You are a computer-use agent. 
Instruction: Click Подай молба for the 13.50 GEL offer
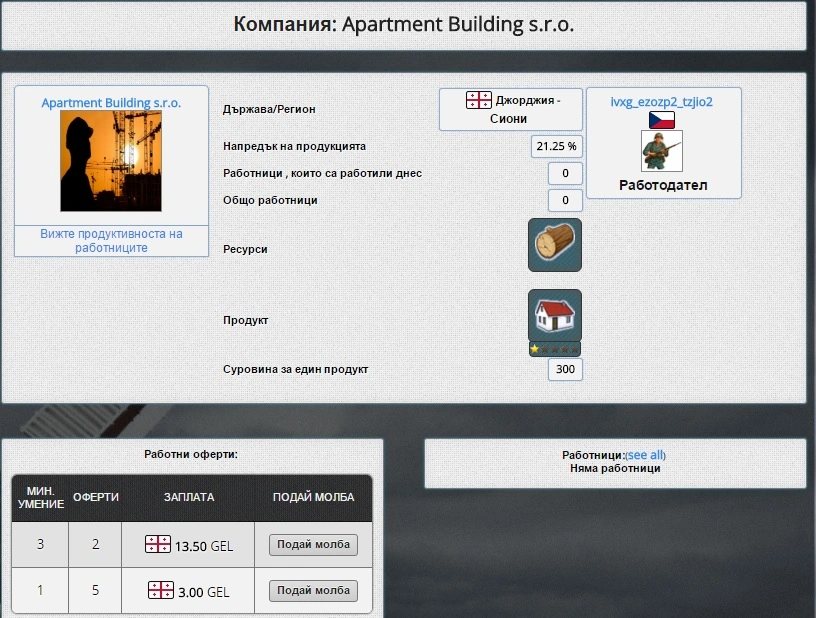(x=313, y=544)
